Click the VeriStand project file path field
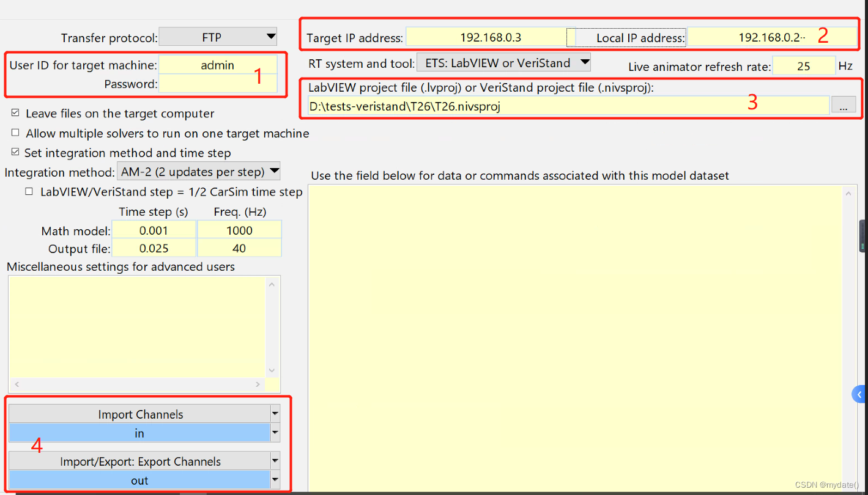 click(568, 106)
